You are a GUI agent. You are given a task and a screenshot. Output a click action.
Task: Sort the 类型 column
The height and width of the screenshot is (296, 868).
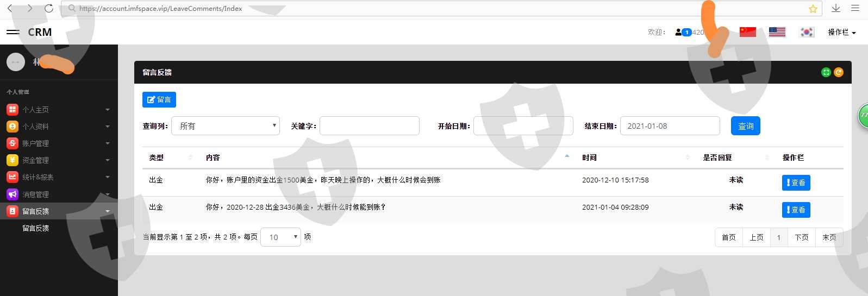click(x=190, y=158)
